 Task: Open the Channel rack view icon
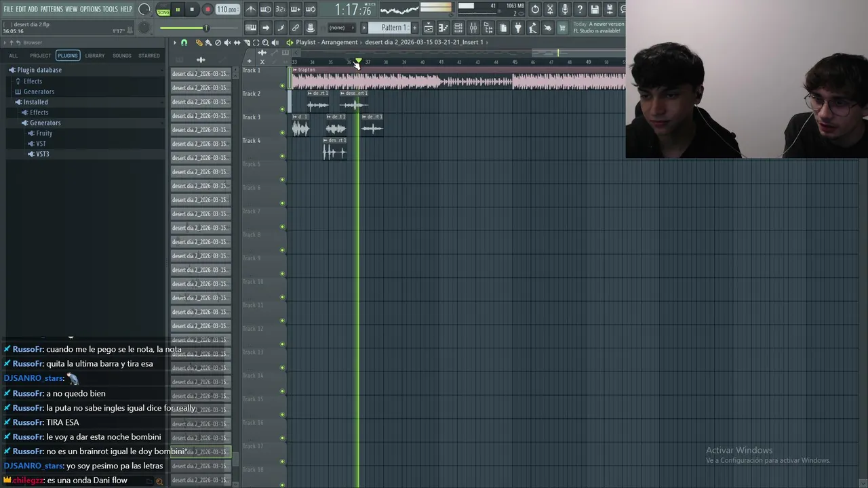(458, 28)
